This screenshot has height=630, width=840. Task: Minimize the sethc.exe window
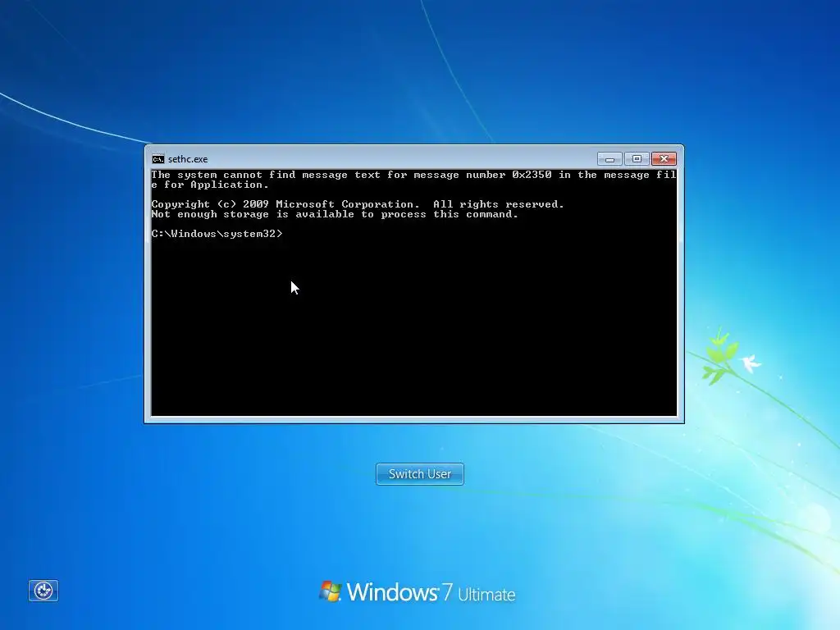pyautogui.click(x=609, y=158)
